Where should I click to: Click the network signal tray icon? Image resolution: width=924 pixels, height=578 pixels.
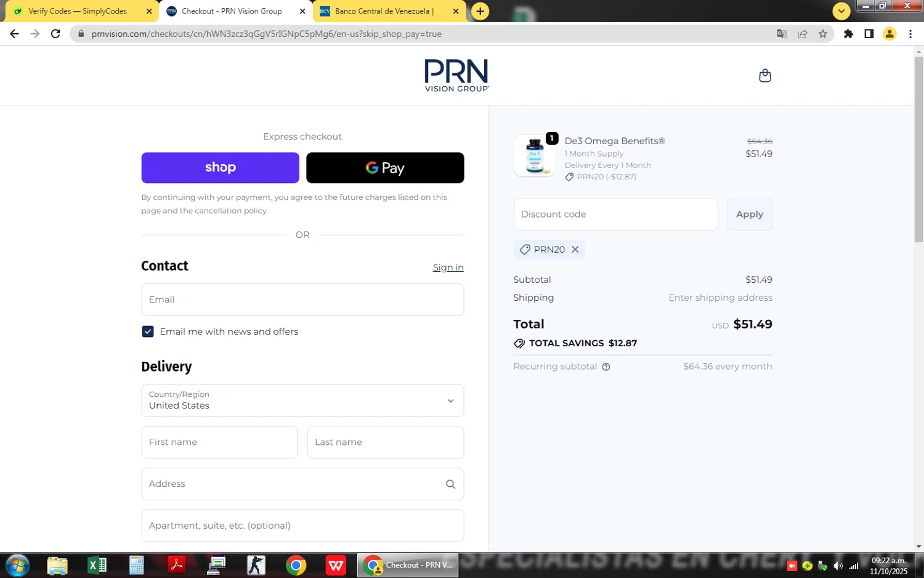click(853, 566)
